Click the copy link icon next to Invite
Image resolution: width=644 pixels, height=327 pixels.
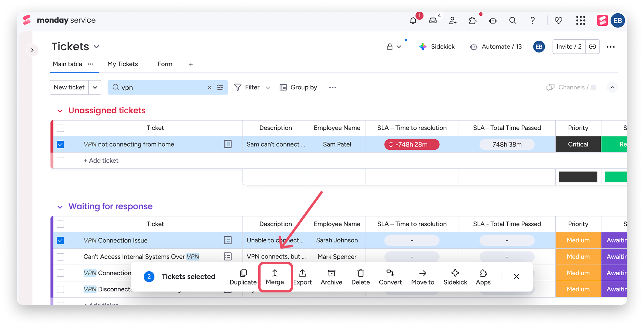(x=592, y=47)
